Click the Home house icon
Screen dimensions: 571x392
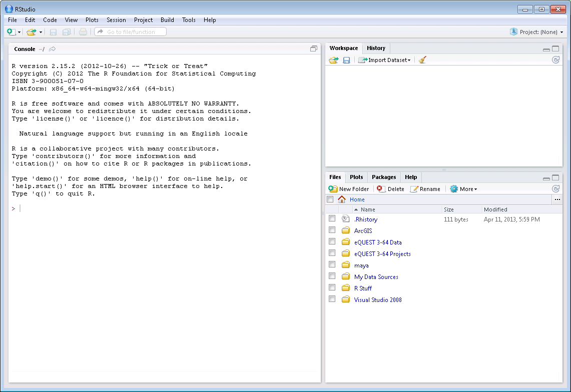coord(342,199)
